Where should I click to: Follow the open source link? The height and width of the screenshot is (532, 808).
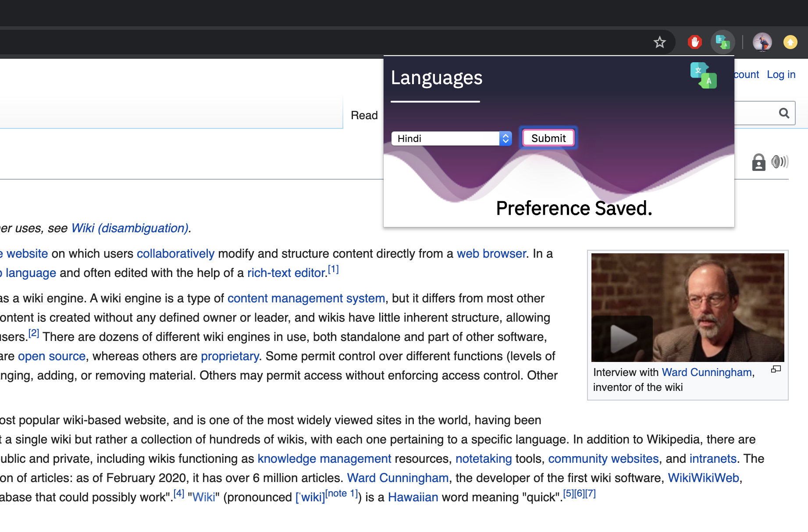point(52,356)
